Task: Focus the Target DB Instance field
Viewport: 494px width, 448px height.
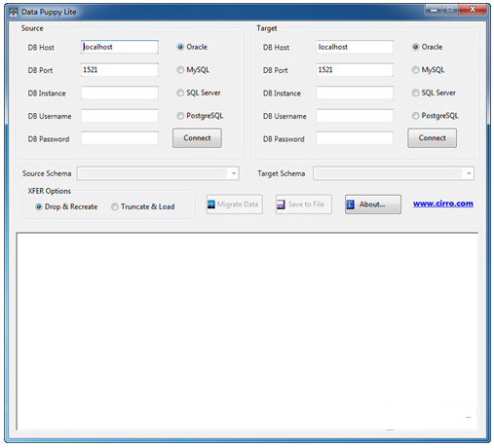Action: [355, 93]
